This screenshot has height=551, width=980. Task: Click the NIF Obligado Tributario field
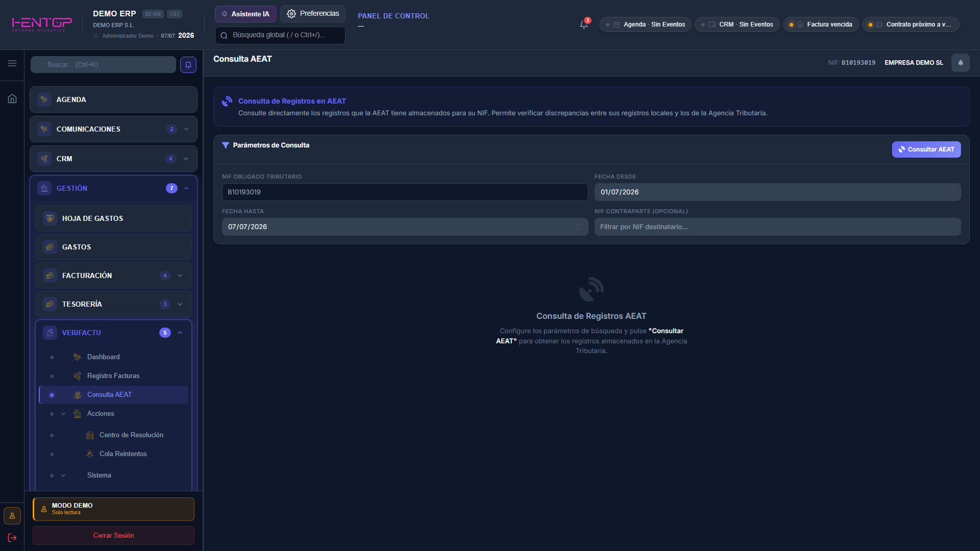tap(405, 192)
